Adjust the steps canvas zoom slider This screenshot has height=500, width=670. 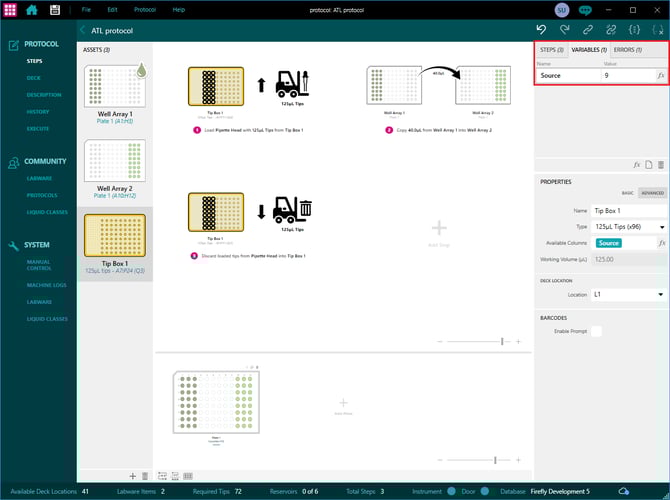pyautogui.click(x=502, y=342)
